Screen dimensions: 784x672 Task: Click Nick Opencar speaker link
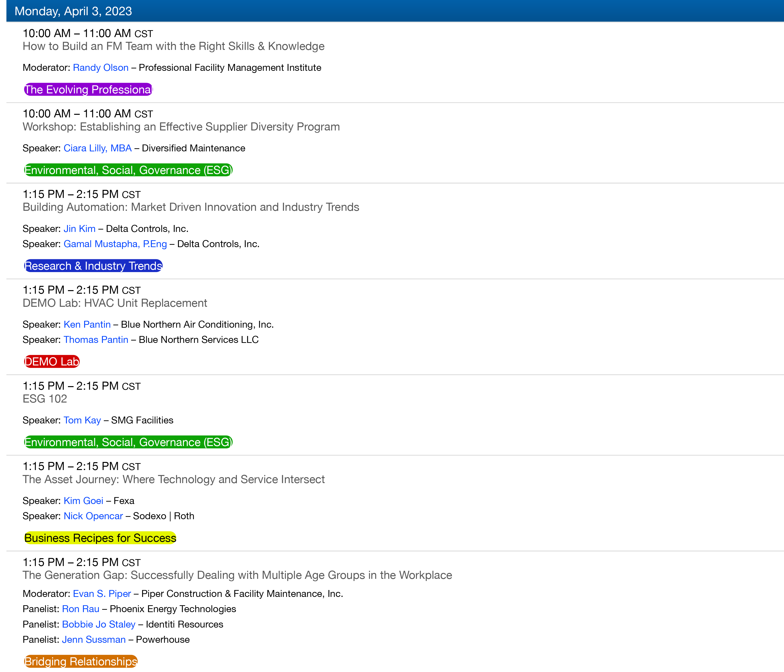click(93, 516)
